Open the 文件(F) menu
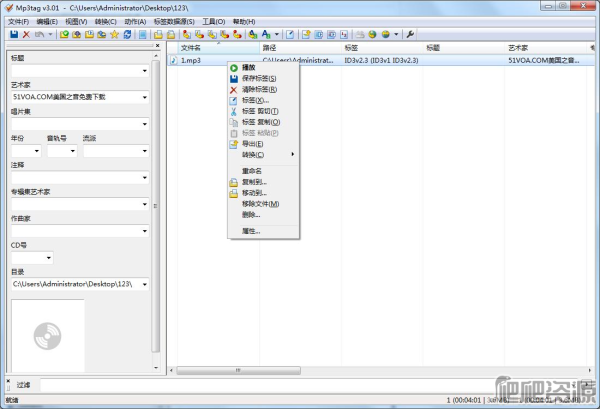This screenshot has height=409, width=600. 18,22
